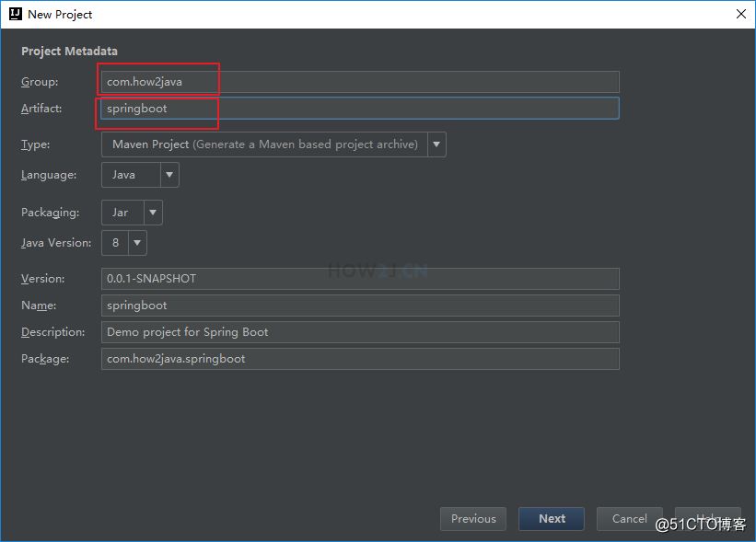
Task: Click the Group: label
Action: pyautogui.click(x=40, y=82)
